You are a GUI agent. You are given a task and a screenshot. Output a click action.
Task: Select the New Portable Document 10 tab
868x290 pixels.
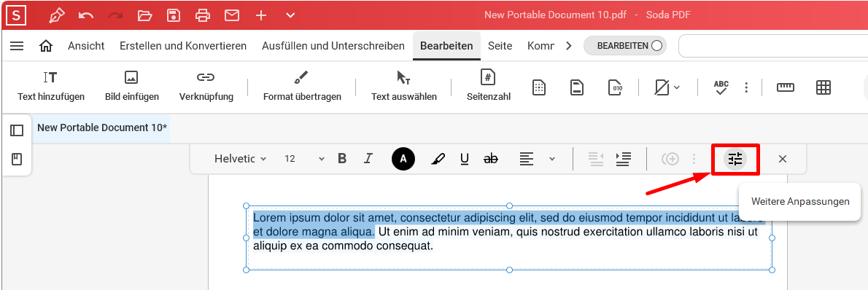102,128
